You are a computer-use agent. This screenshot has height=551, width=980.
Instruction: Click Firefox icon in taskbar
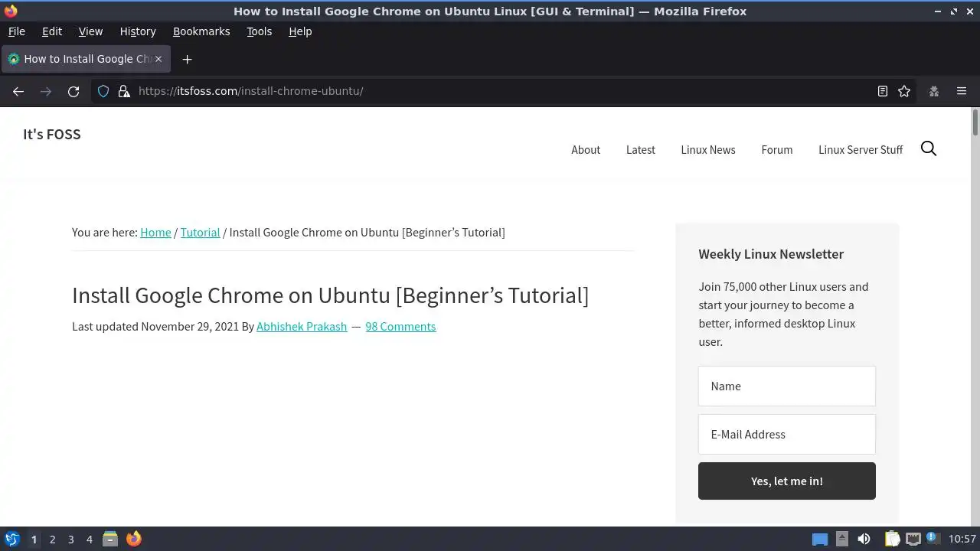point(133,539)
